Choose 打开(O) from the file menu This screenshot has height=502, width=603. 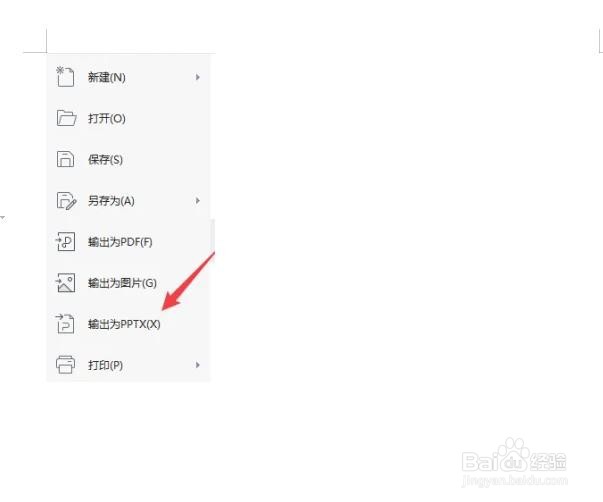[x=128, y=118]
